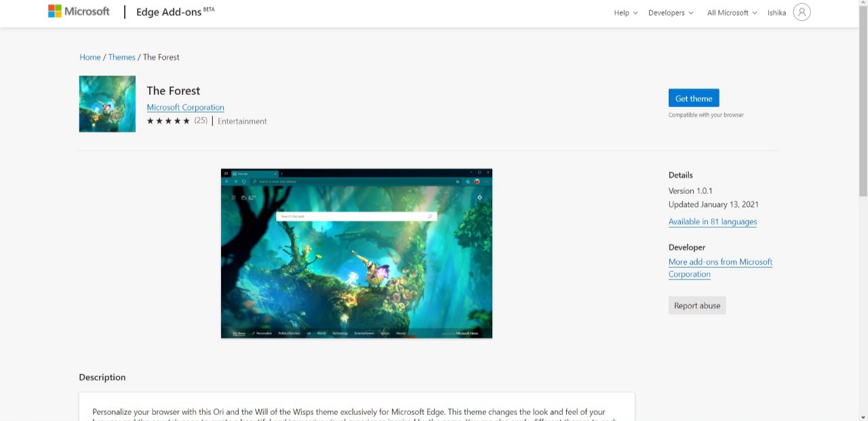Click The Forest theme thumbnail icon
Screen dimensions: 868x421
coord(107,104)
